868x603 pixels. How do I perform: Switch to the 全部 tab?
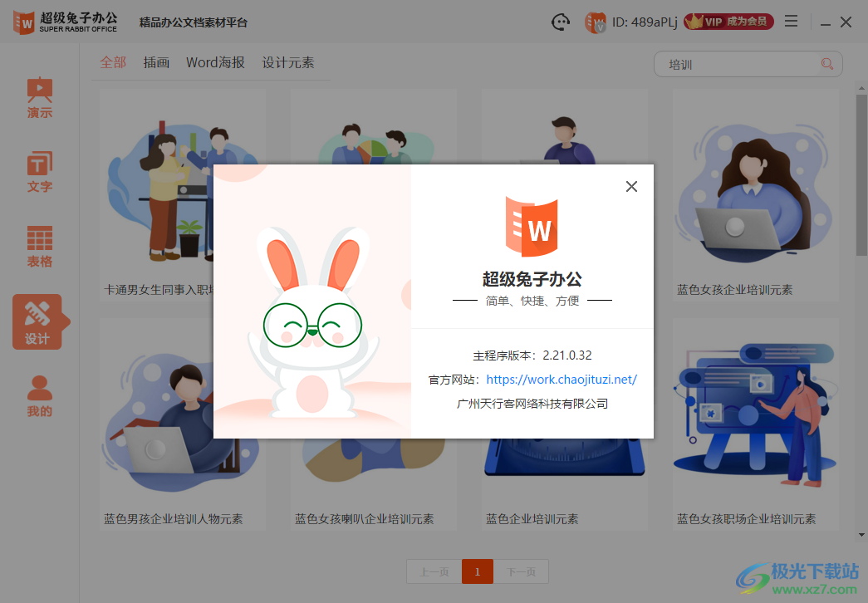pos(113,61)
